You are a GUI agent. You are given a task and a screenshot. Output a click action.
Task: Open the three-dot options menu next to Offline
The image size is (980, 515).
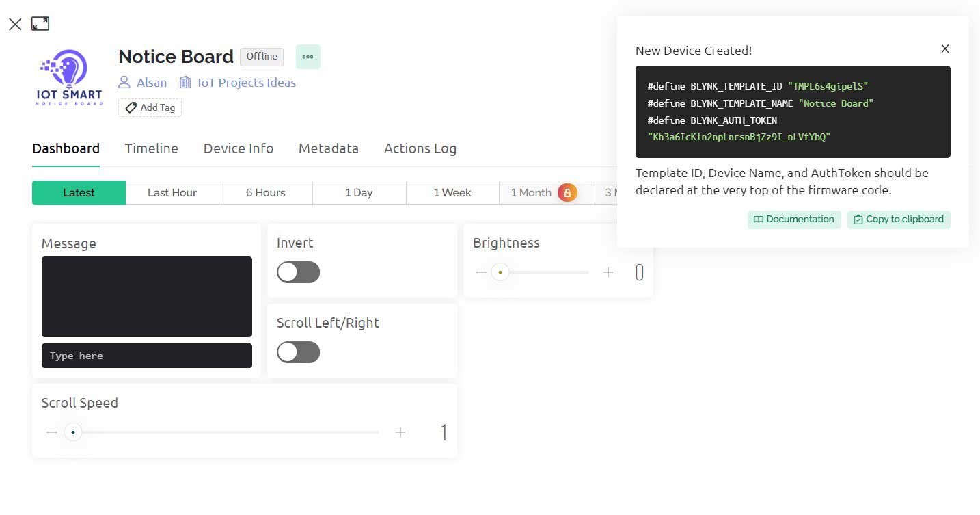[308, 57]
